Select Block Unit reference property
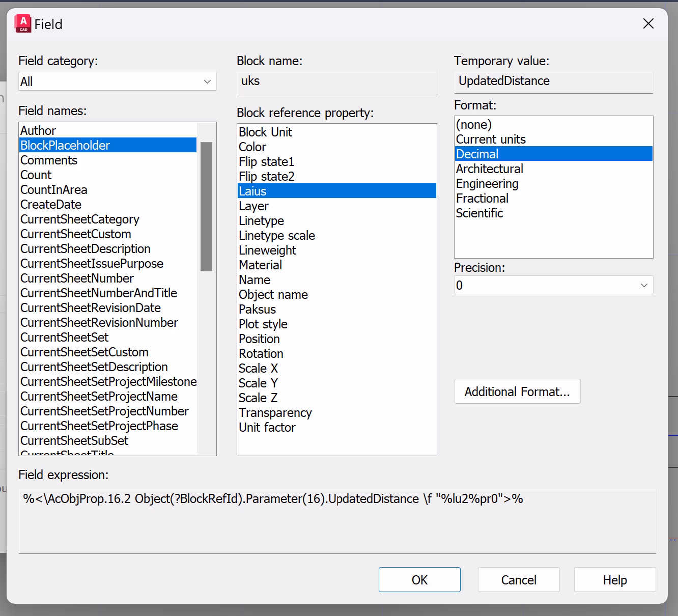678x616 pixels. click(x=265, y=132)
